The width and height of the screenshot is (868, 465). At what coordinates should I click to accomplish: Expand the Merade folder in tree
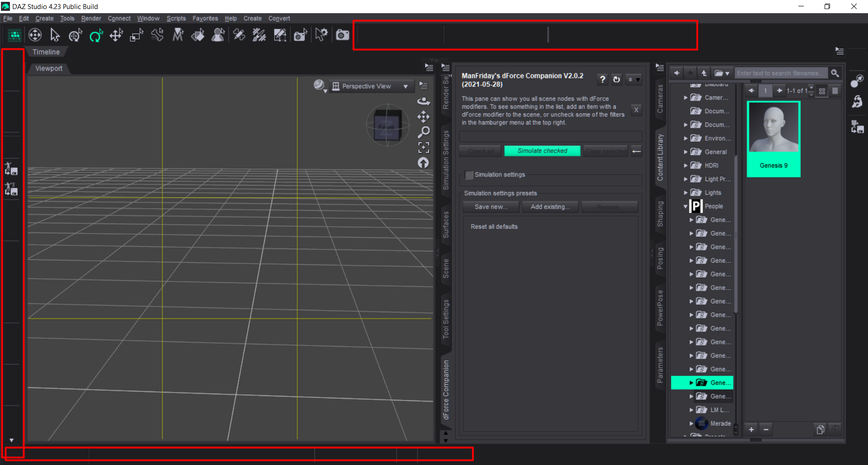coord(691,424)
